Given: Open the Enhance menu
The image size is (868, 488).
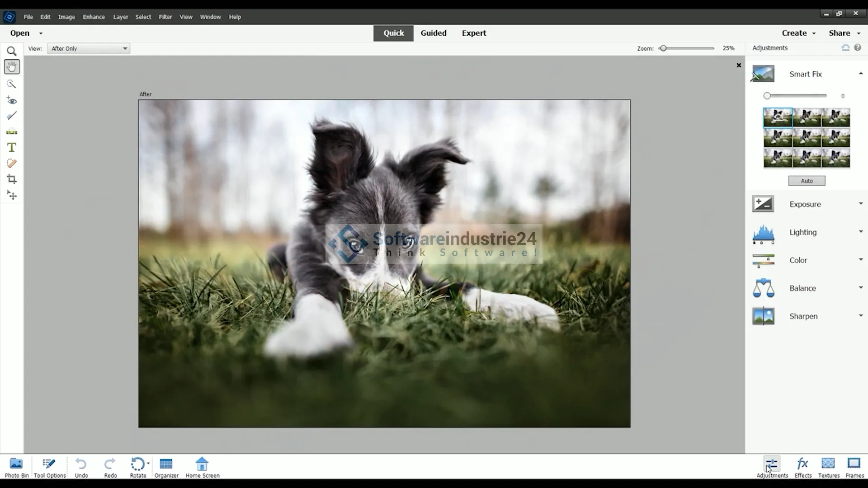Looking at the screenshot, I should pyautogui.click(x=94, y=17).
